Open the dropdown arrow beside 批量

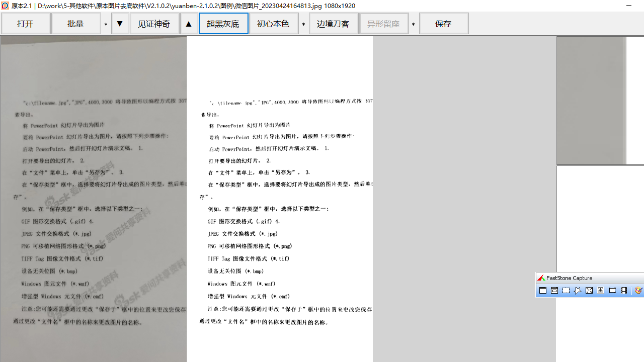pyautogui.click(x=120, y=23)
